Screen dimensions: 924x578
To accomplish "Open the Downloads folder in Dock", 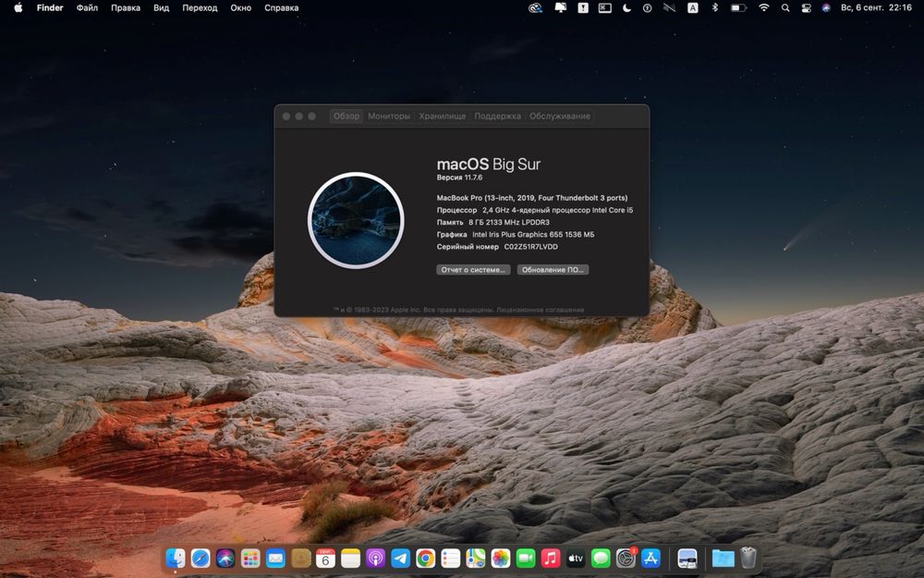I will click(723, 558).
